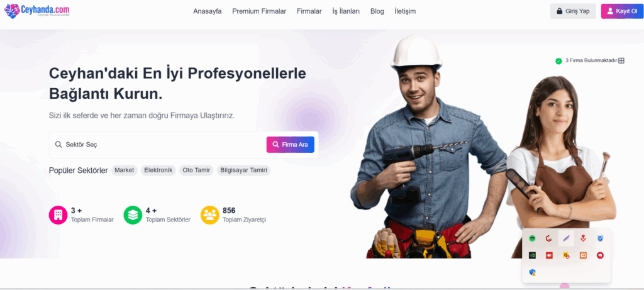Open Spotify from the system tray popup
Image resolution: width=644 pixels, height=290 pixels.
[532, 238]
